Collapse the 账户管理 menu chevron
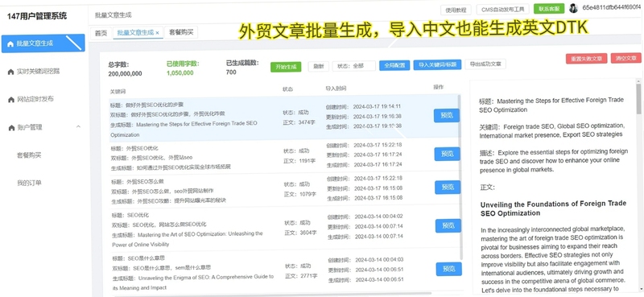This screenshot has width=644, height=297. (78, 127)
